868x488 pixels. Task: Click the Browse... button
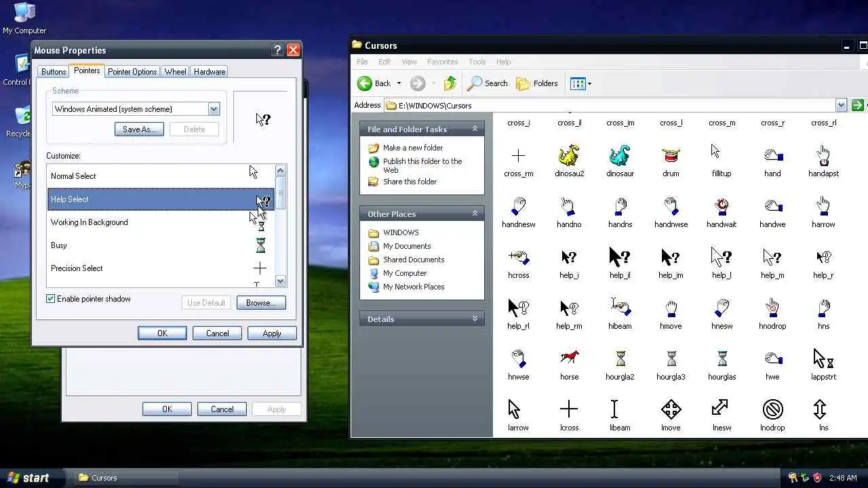coord(261,303)
